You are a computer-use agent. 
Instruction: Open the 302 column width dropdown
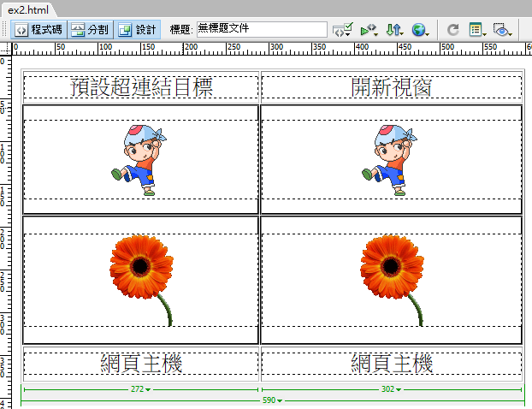pyautogui.click(x=391, y=389)
